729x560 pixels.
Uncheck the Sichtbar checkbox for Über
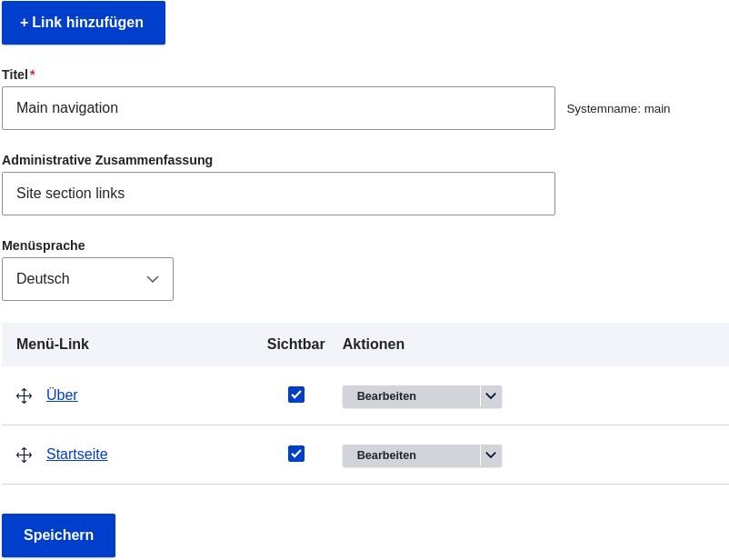pos(296,395)
